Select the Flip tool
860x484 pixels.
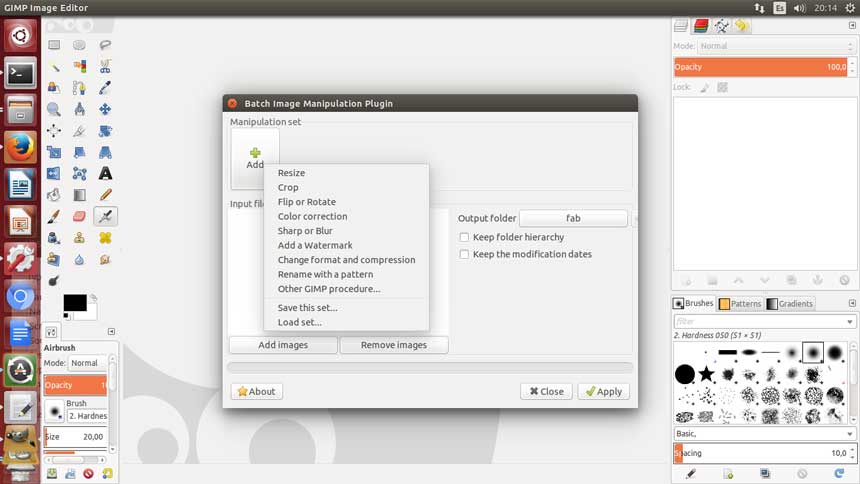54,173
